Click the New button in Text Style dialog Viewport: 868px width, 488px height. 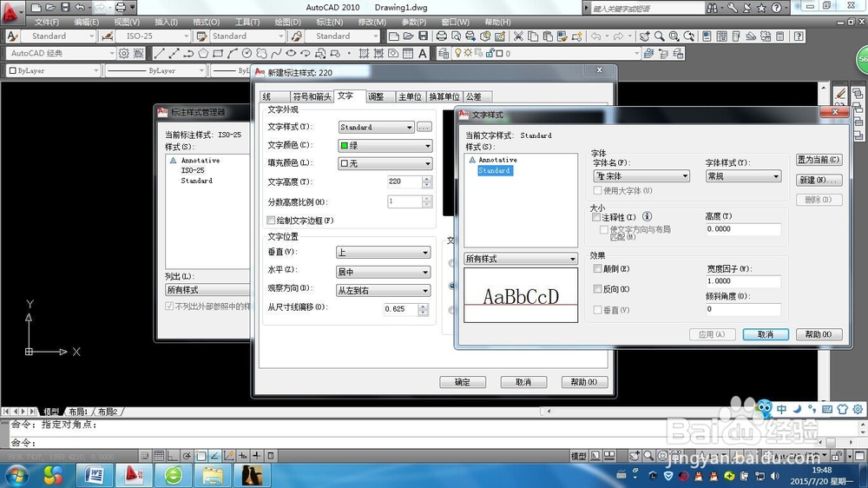819,180
